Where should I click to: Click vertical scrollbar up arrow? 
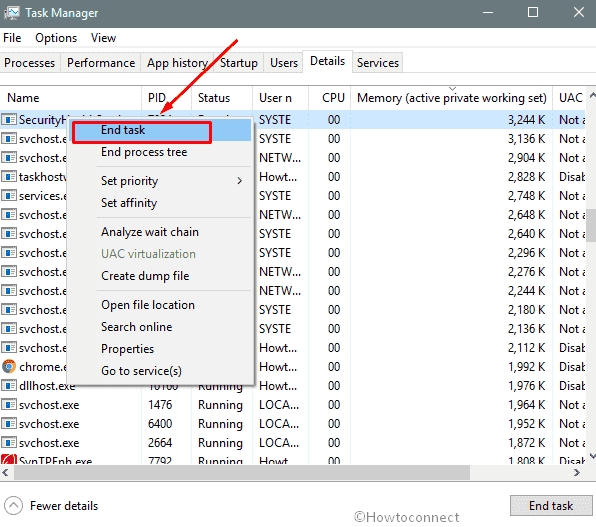click(592, 95)
